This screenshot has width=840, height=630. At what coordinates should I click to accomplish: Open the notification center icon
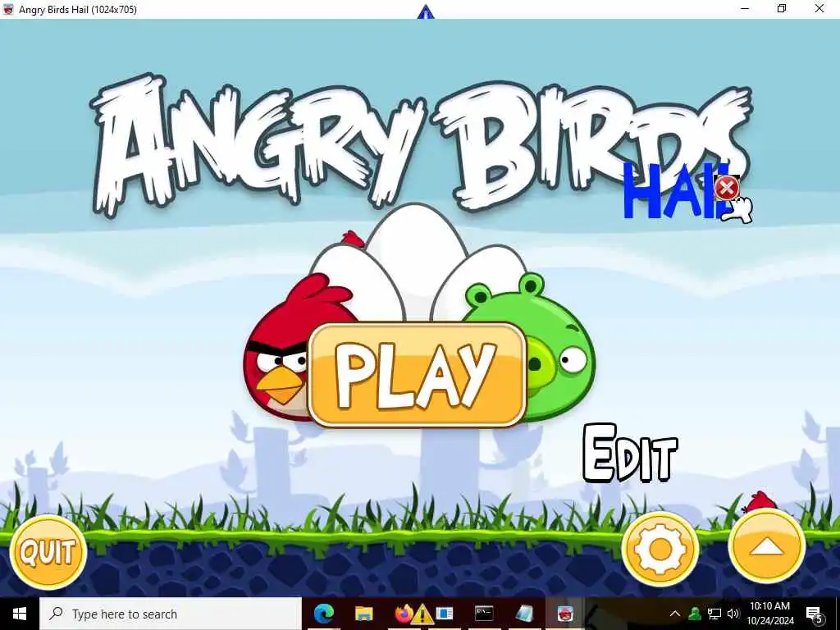[x=815, y=615]
